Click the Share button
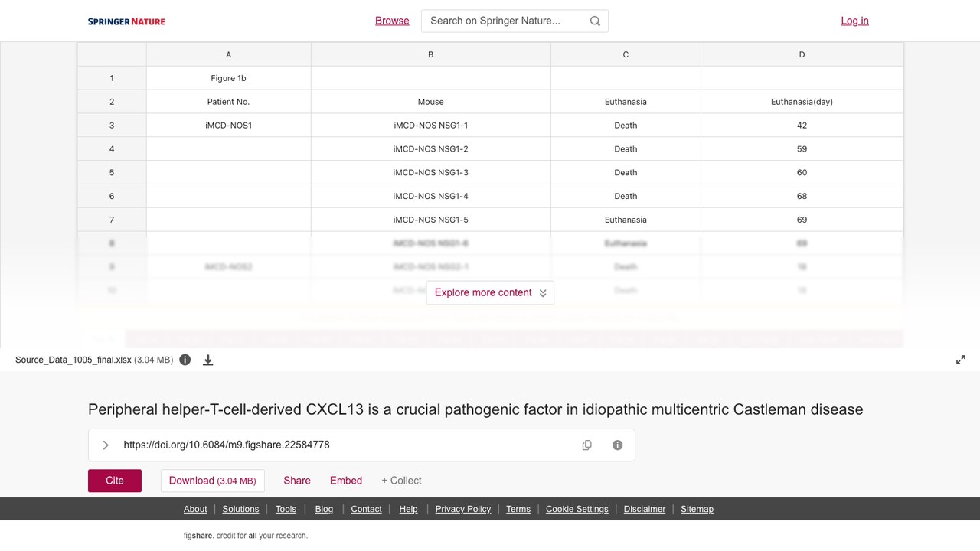This screenshot has height=551, width=980. 297,481
